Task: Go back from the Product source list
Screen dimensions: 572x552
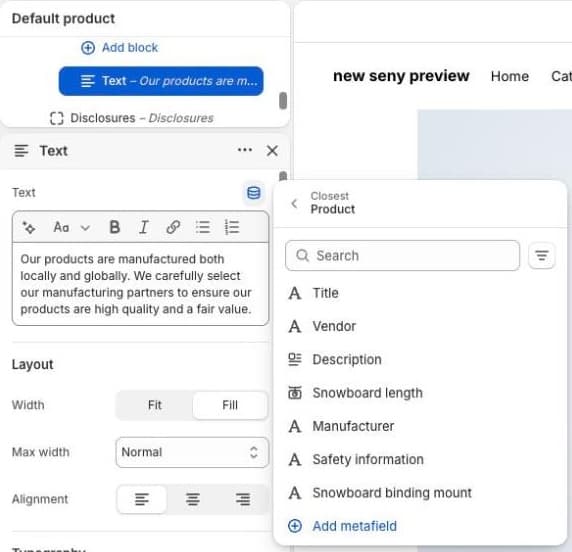Action: pyautogui.click(x=294, y=204)
